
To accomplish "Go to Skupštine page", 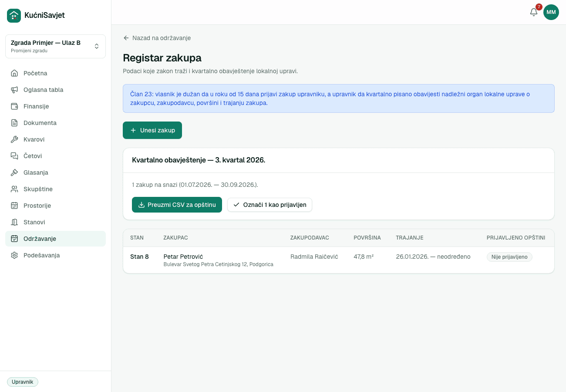I will tap(55, 189).
